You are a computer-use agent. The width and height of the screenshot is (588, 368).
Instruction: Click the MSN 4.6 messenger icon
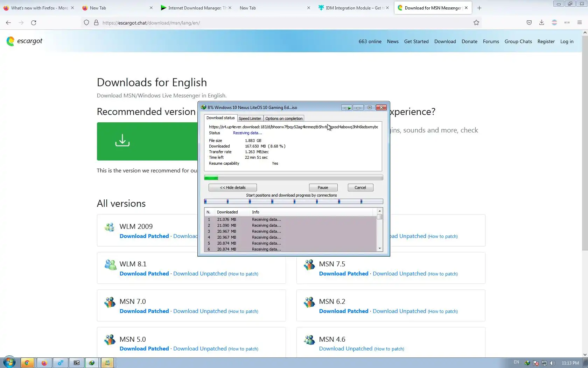(309, 340)
